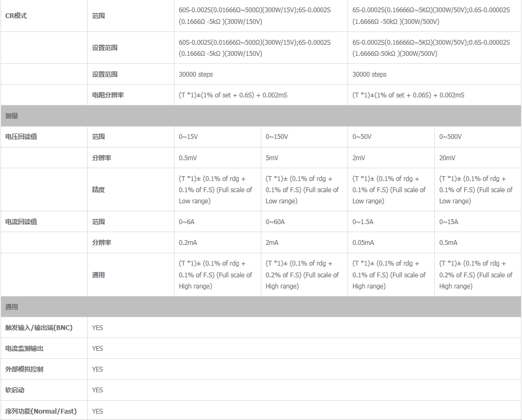
Task: Select the 0.05mA resolution cell
Action: 363,243
